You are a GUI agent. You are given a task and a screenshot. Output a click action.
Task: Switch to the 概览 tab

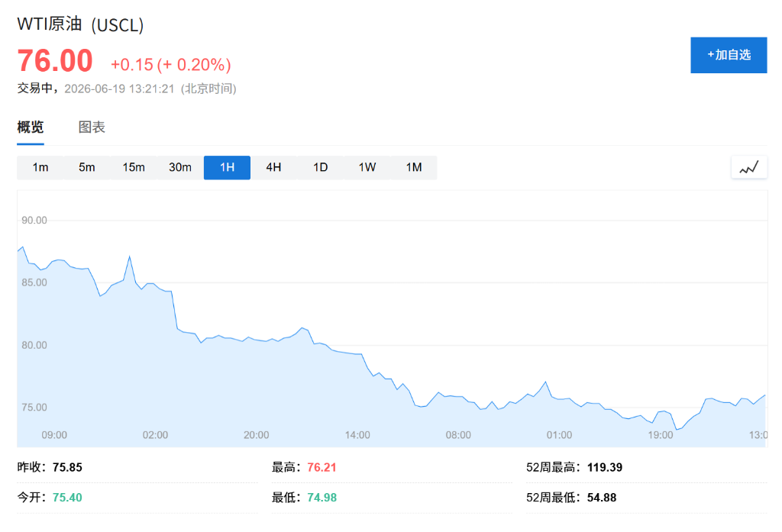[x=31, y=127]
